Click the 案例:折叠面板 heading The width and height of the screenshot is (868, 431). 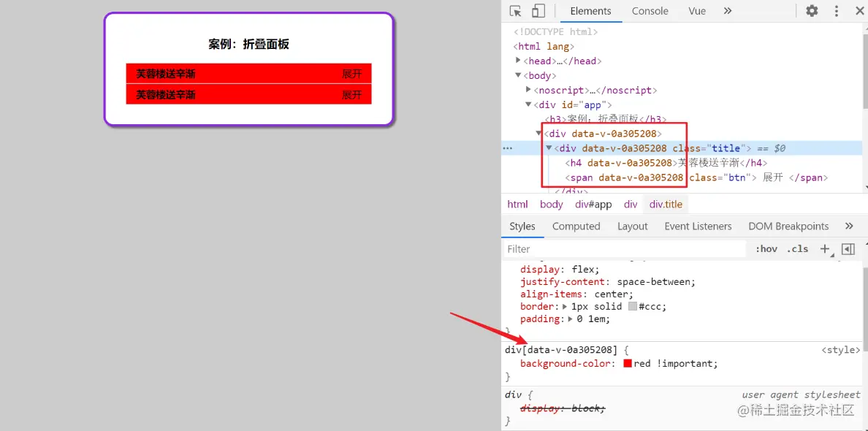(x=248, y=45)
